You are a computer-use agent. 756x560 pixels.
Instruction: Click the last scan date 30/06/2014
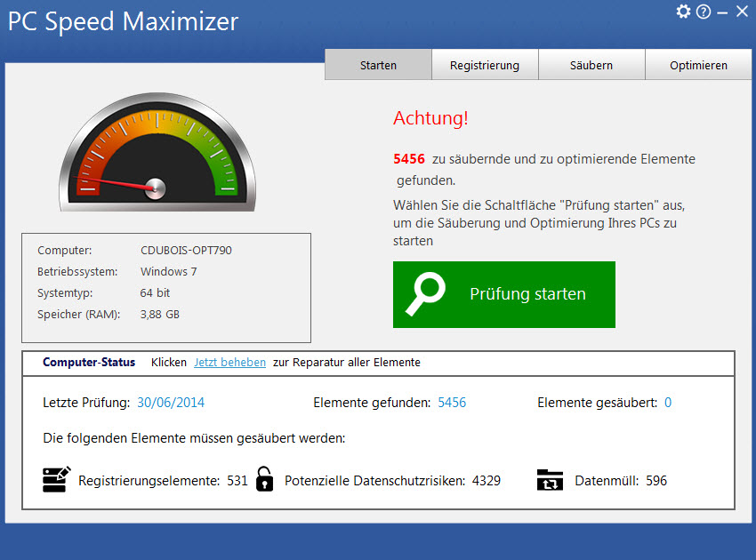click(171, 403)
